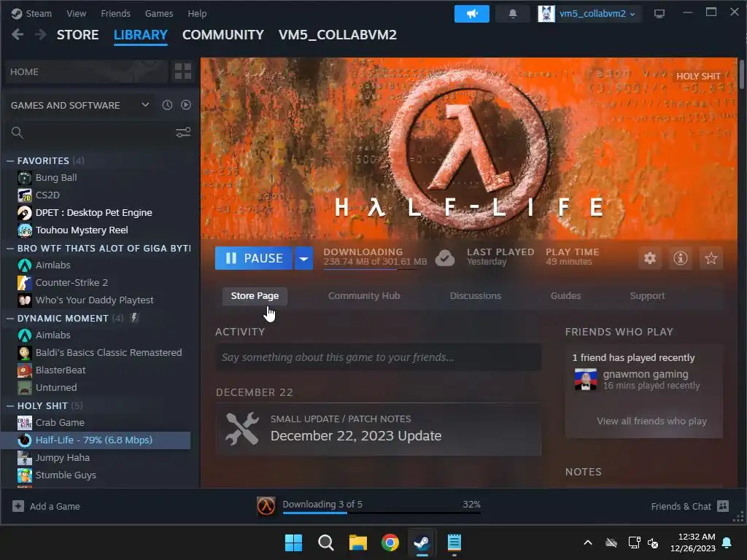
Task: Go to the COMMUNITY tab
Action: (x=223, y=35)
